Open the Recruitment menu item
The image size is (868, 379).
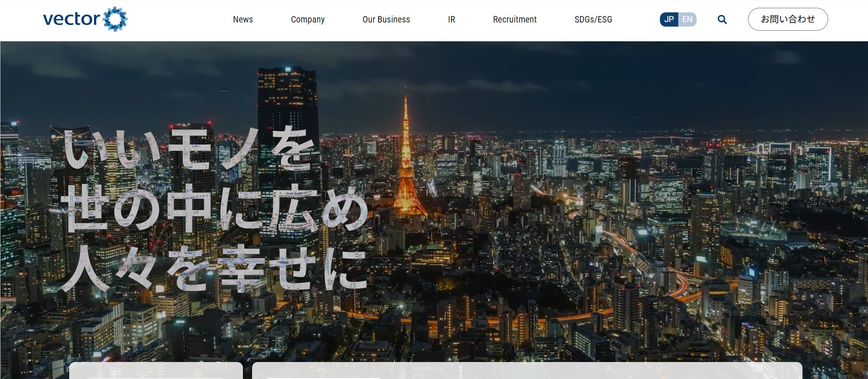(515, 19)
